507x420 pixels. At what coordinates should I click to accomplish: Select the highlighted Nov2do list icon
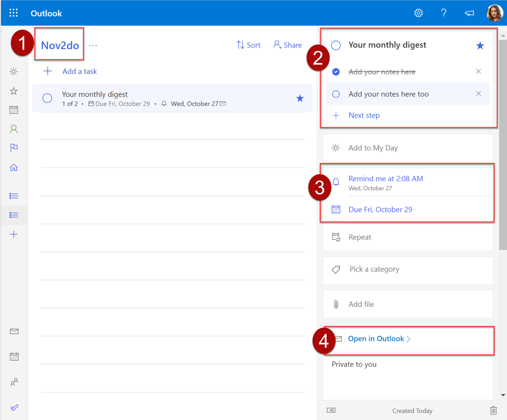click(14, 215)
